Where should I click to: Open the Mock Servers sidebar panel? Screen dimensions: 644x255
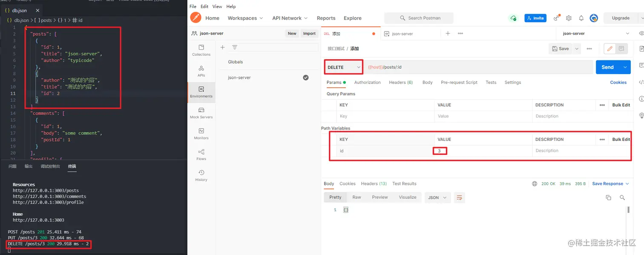(x=201, y=113)
